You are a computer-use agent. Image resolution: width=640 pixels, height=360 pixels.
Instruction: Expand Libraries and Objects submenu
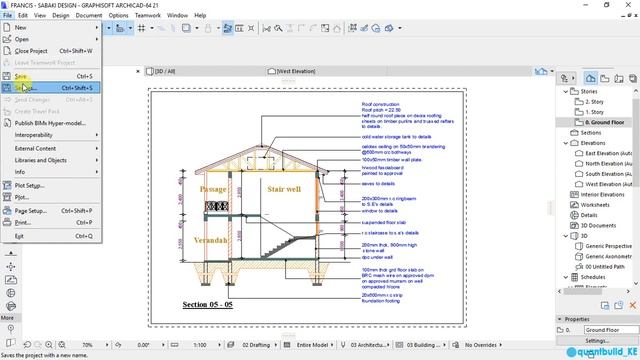51,160
